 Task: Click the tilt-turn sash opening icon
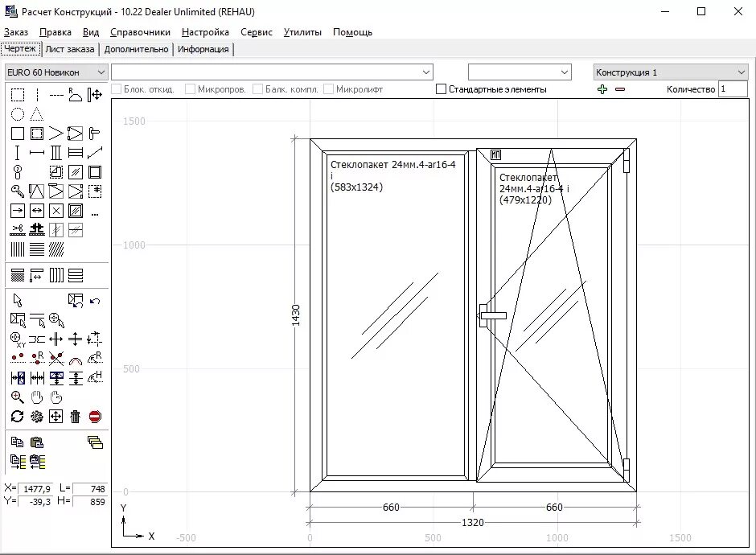[37, 191]
